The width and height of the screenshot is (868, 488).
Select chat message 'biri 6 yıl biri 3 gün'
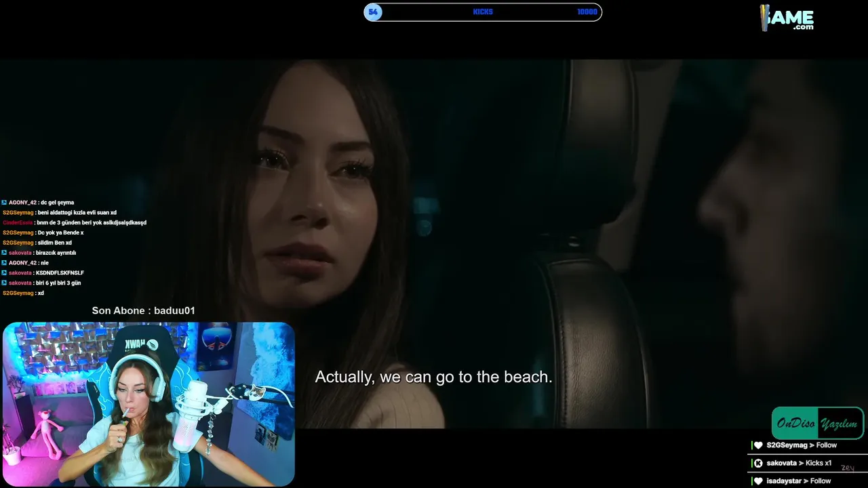pos(58,283)
